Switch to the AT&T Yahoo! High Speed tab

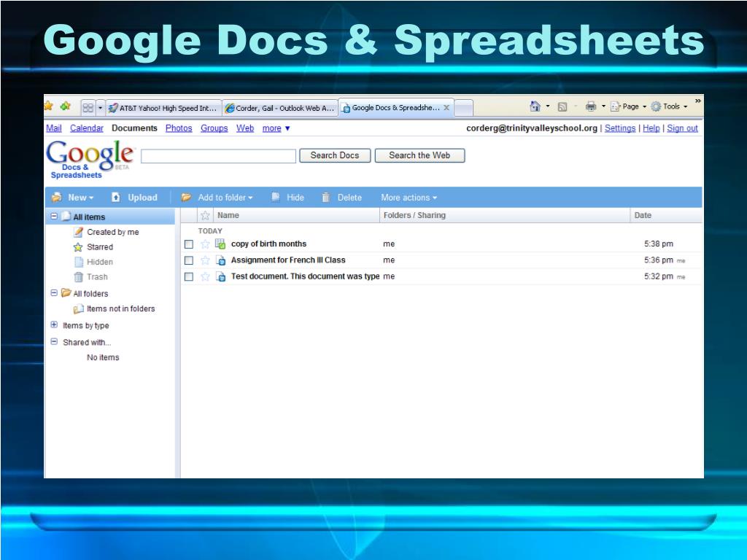tap(164, 108)
